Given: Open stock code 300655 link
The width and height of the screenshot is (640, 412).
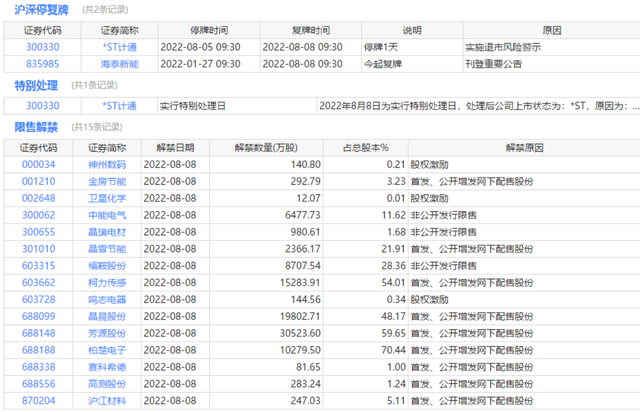Looking at the screenshot, I should [x=38, y=232].
